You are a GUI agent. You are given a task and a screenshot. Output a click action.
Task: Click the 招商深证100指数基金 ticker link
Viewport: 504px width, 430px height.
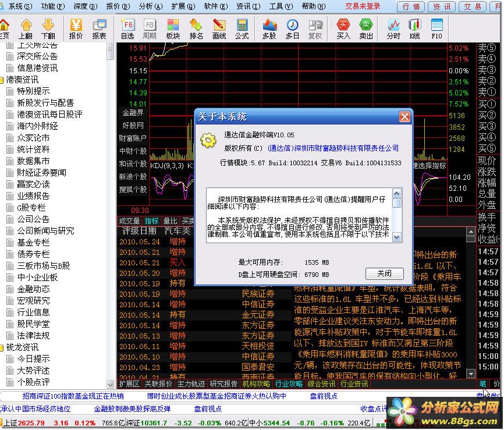coord(73,396)
